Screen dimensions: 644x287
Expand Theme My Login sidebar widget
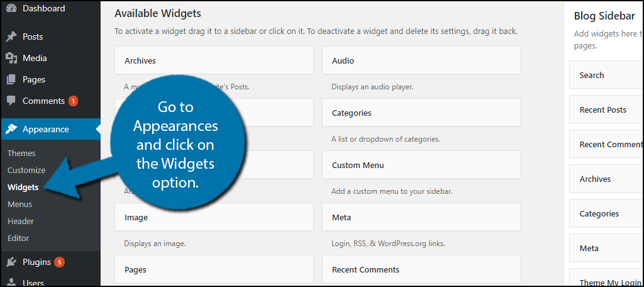coord(606,278)
